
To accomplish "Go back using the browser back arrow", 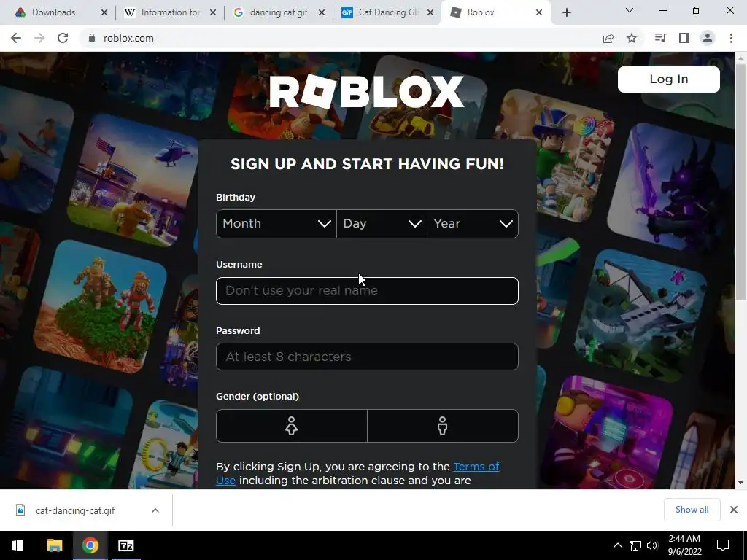I will [x=16, y=38].
